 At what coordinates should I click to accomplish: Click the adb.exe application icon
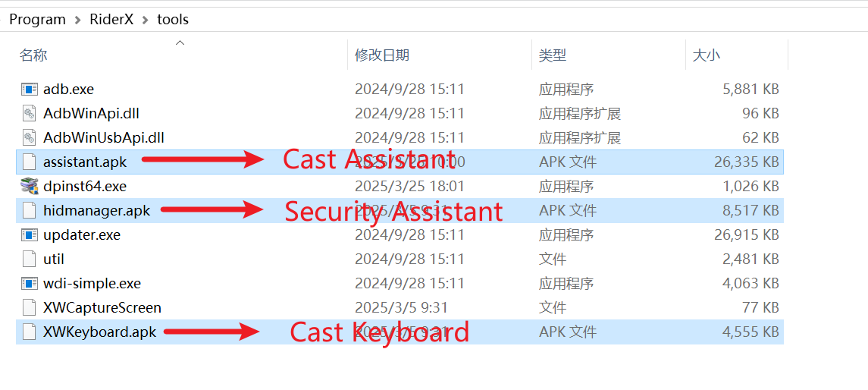click(30, 89)
